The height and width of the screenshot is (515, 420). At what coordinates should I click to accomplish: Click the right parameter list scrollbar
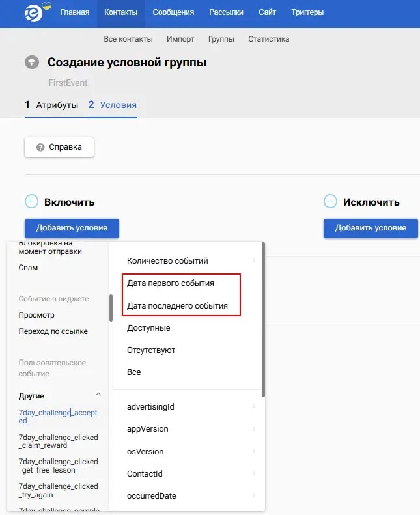pyautogui.click(x=263, y=319)
